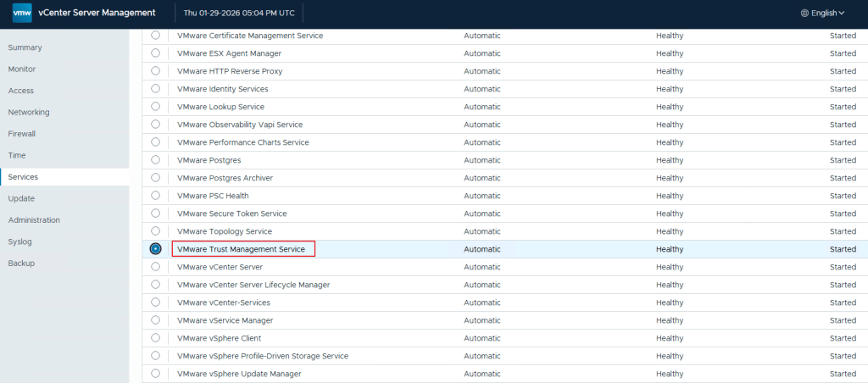Select VMware vCenter Server radio button
The image size is (868, 383).
pyautogui.click(x=155, y=267)
